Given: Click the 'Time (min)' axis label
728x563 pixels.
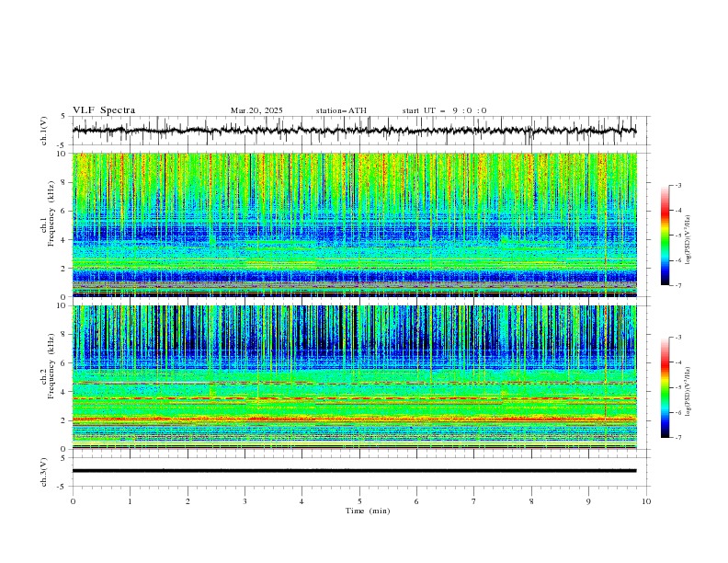Looking at the screenshot, I should (x=368, y=511).
